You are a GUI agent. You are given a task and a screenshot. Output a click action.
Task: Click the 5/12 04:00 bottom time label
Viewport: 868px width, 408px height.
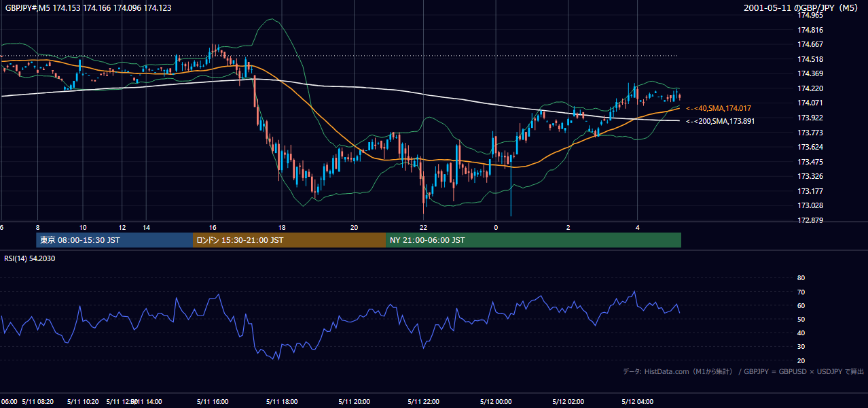637,402
